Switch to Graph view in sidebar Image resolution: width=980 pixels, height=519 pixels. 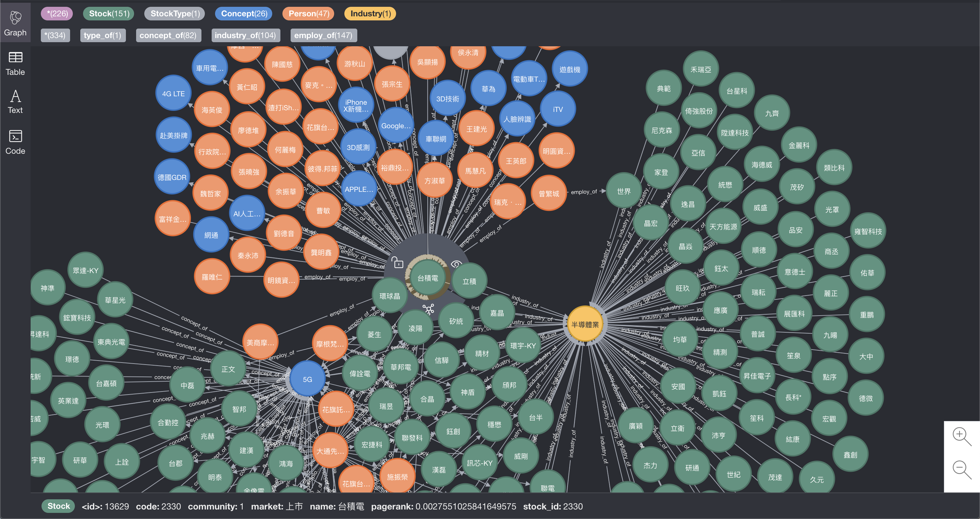(15, 23)
